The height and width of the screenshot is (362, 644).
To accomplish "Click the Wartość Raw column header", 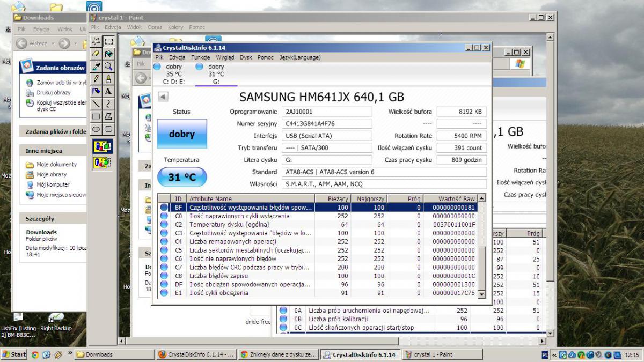I will tap(450, 198).
